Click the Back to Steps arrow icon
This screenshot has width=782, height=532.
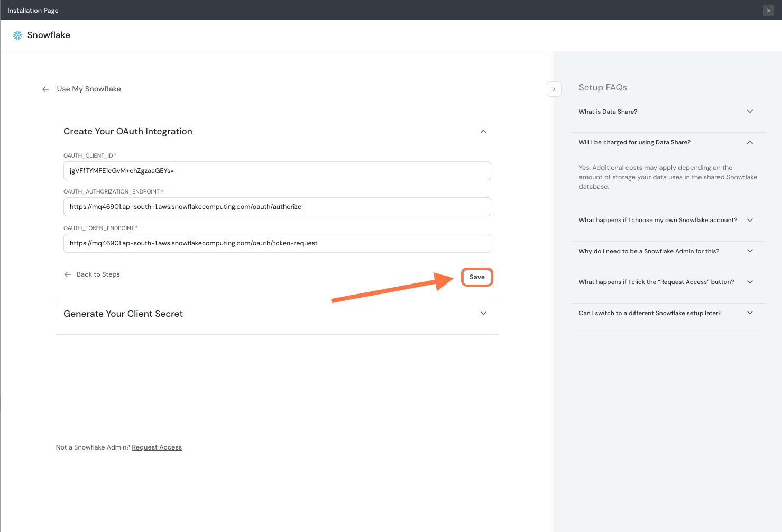[x=68, y=274]
